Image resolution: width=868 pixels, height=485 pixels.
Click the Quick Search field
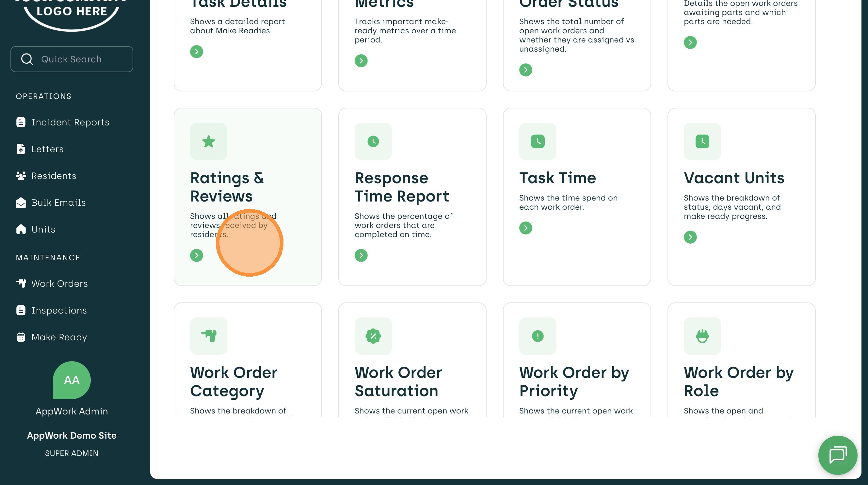coord(72,59)
